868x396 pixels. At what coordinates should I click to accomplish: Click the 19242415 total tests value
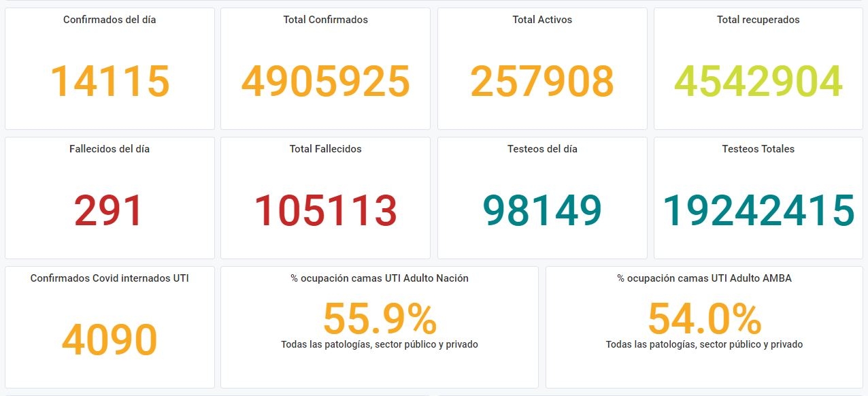pyautogui.click(x=758, y=210)
